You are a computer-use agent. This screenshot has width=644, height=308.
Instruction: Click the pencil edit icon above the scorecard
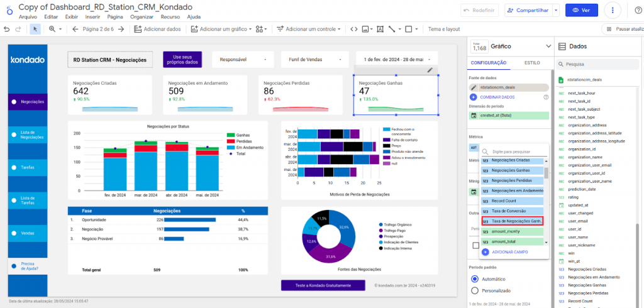coord(430,70)
